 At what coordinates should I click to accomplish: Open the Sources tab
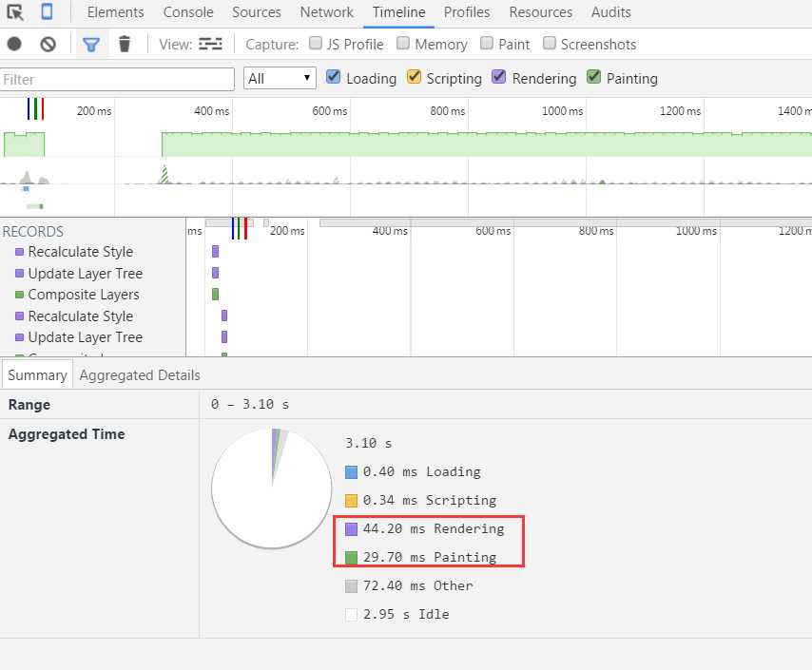257,12
